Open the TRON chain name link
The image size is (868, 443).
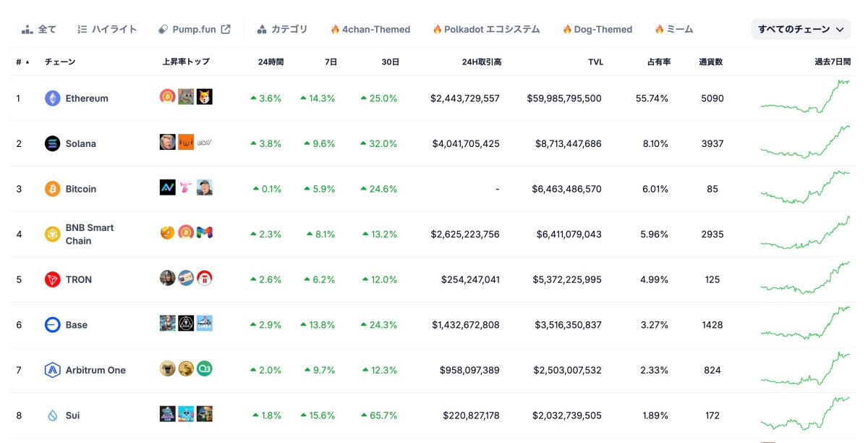click(x=79, y=279)
